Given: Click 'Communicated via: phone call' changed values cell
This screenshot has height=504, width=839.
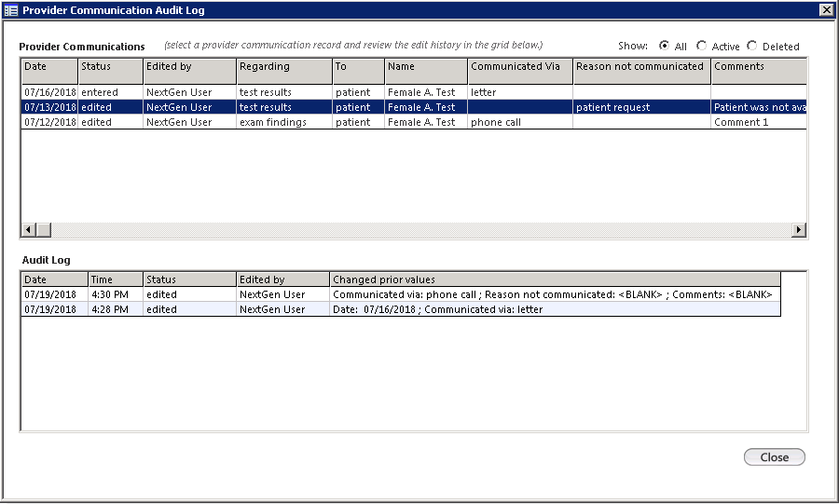Looking at the screenshot, I should (x=556, y=294).
